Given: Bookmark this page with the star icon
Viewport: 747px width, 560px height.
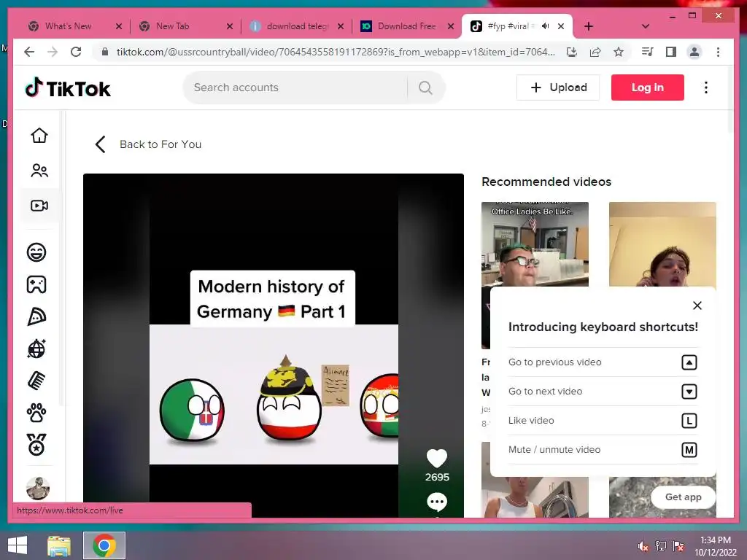Looking at the screenshot, I should (x=619, y=52).
